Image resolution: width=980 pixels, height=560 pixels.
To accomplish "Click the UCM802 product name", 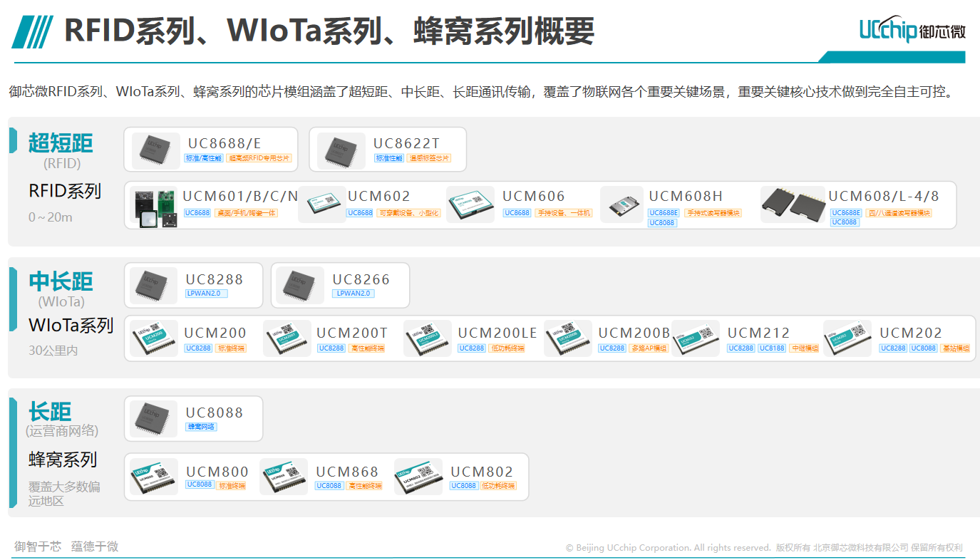I will pos(482,472).
